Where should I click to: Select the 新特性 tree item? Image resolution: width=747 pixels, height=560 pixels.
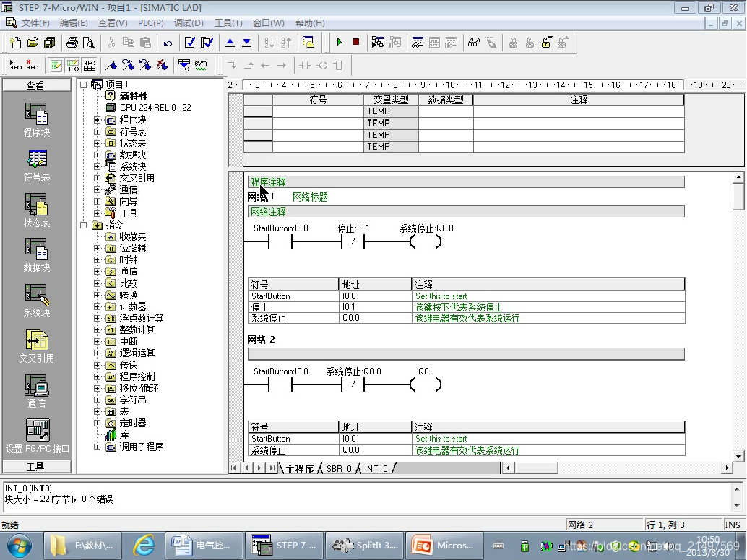[x=134, y=96]
